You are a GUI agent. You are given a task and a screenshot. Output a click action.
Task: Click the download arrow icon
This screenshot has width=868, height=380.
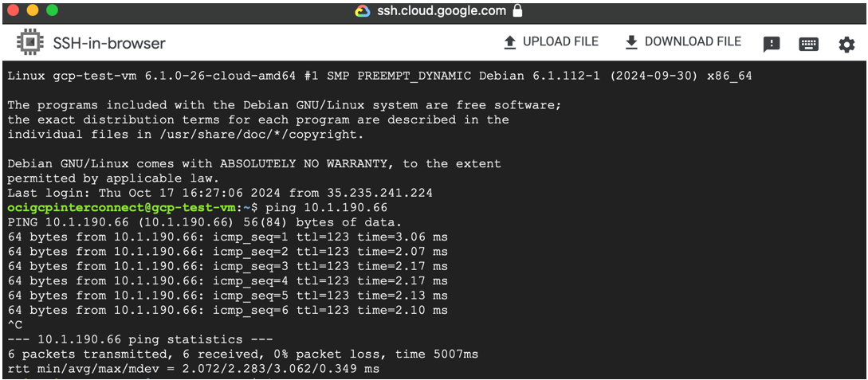click(x=631, y=42)
